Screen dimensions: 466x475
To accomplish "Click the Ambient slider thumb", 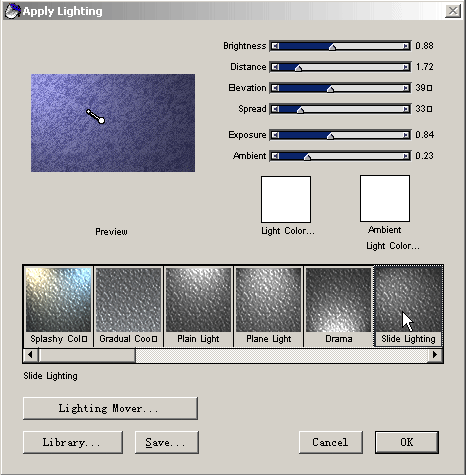I will [x=307, y=157].
